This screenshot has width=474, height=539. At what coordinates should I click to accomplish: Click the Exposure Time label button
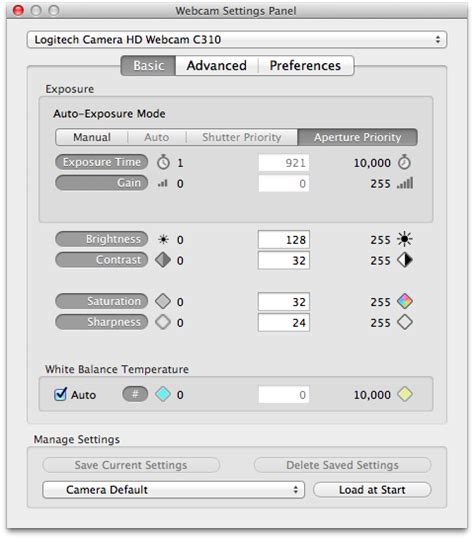point(101,162)
